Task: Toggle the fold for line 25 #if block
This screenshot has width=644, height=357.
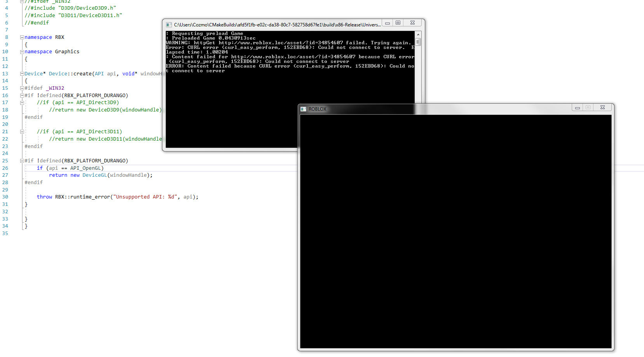Action: 22,161
